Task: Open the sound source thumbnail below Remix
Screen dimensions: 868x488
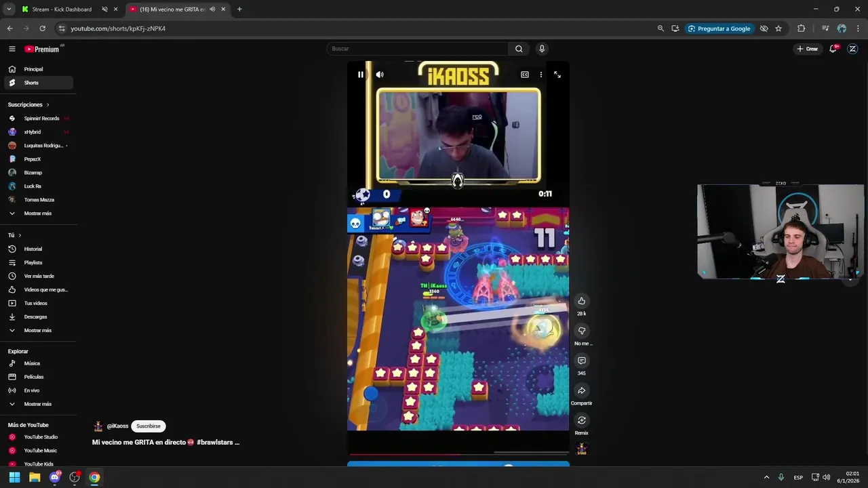Action: click(x=581, y=449)
